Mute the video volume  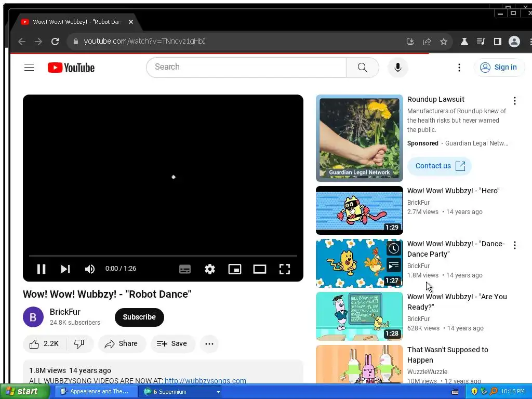point(89,269)
